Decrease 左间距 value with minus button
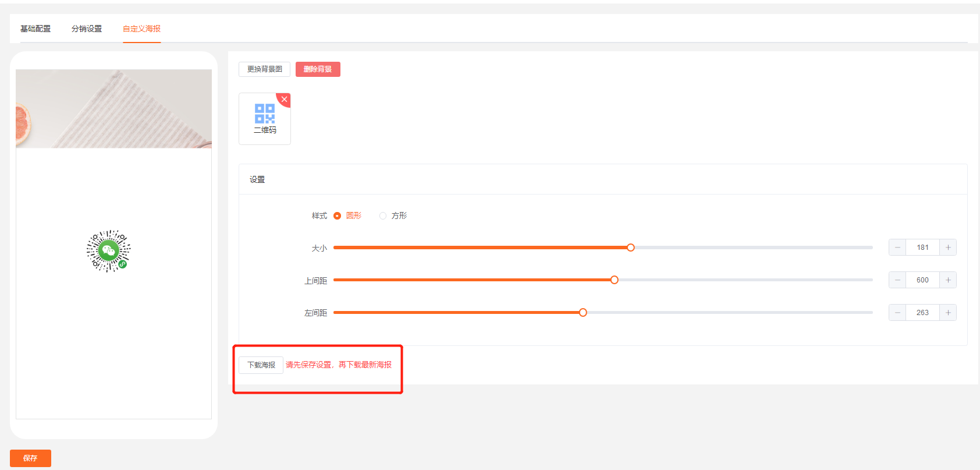The width and height of the screenshot is (980, 470). coord(897,313)
